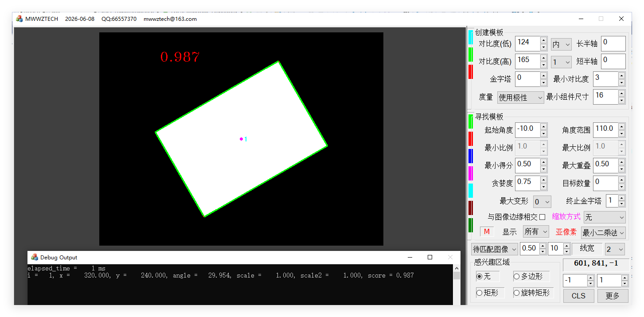The height and width of the screenshot is (317, 644).
Task: Click the red color bar in 创建模板
Action: [471, 72]
